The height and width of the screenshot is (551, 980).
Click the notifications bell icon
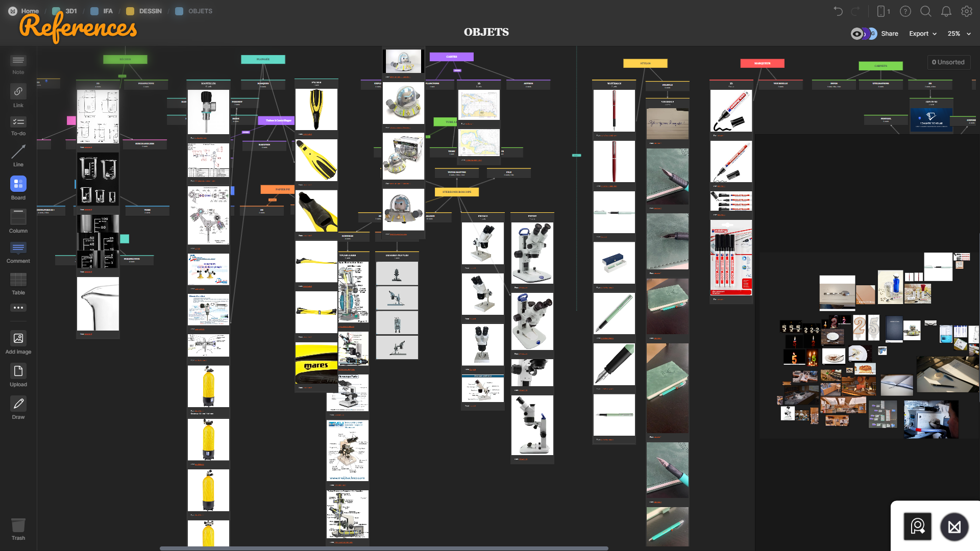click(x=946, y=11)
